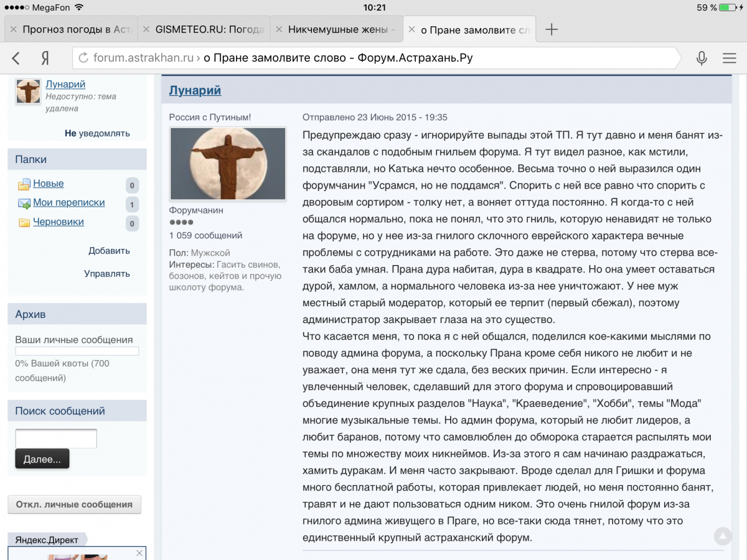Open Лунарий author heading link
Image resolution: width=747 pixels, height=560 pixels.
195,90
